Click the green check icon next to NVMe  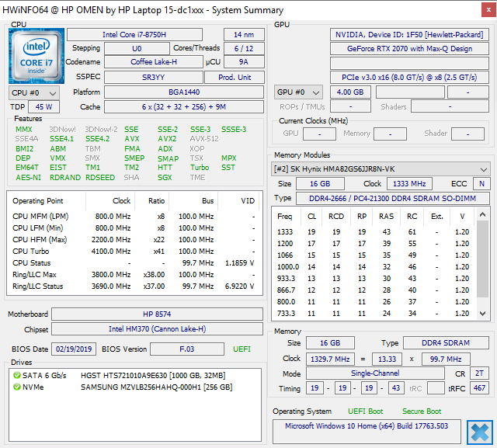17,387
